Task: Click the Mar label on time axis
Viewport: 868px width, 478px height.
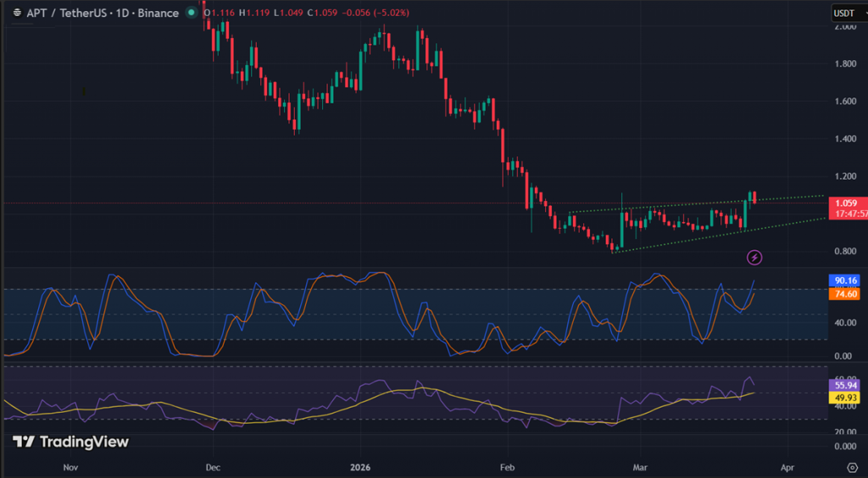Action: tap(641, 468)
